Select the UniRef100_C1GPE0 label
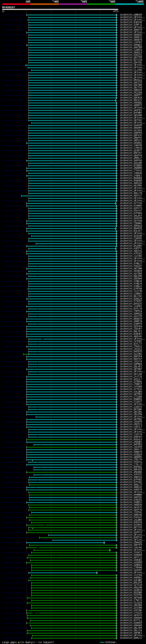The image size is (146, 644). 131,306
